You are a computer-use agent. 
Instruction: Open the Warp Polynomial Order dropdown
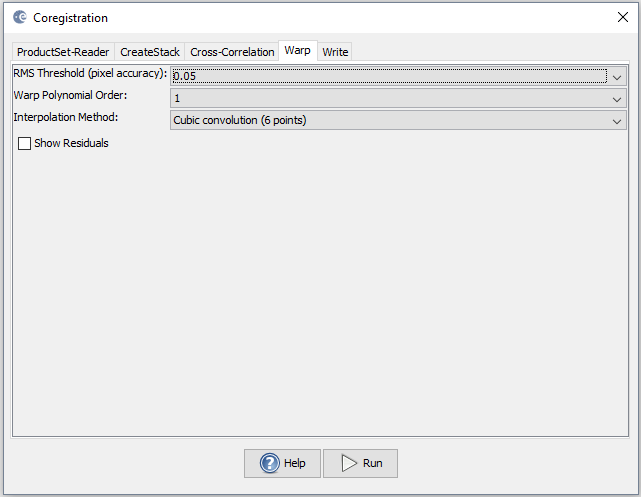pos(398,99)
